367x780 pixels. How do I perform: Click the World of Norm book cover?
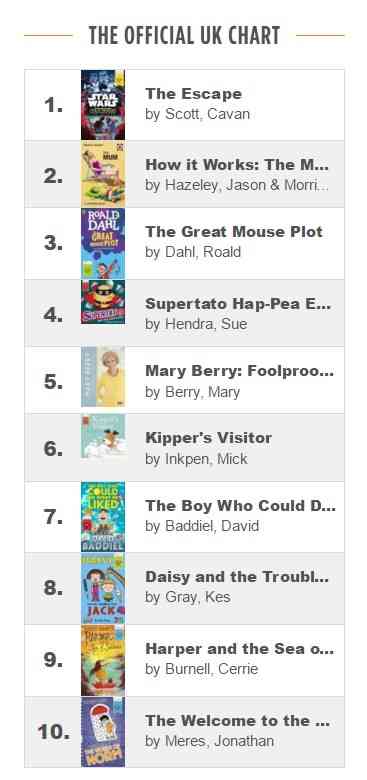103,732
